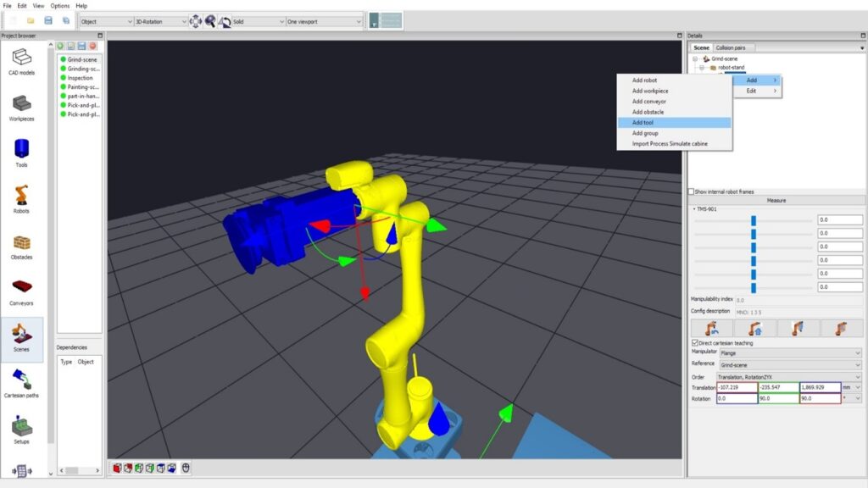
Task: Click the red delete icon above scene list
Action: [x=92, y=46]
